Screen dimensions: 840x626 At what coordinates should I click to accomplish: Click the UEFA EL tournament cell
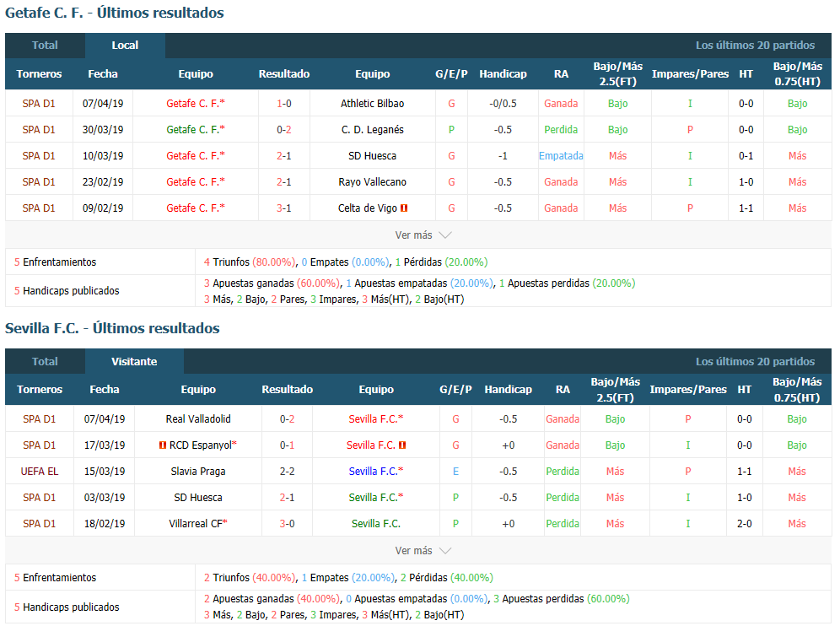pyautogui.click(x=40, y=471)
